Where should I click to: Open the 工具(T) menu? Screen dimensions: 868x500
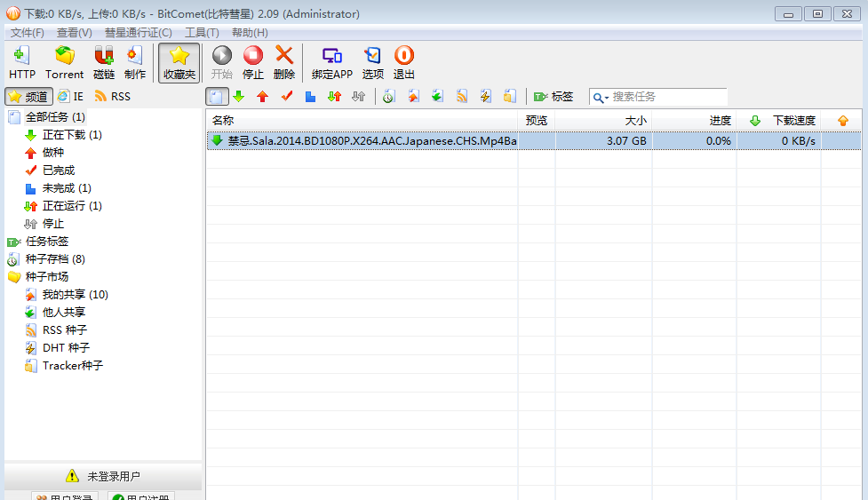pyautogui.click(x=202, y=33)
